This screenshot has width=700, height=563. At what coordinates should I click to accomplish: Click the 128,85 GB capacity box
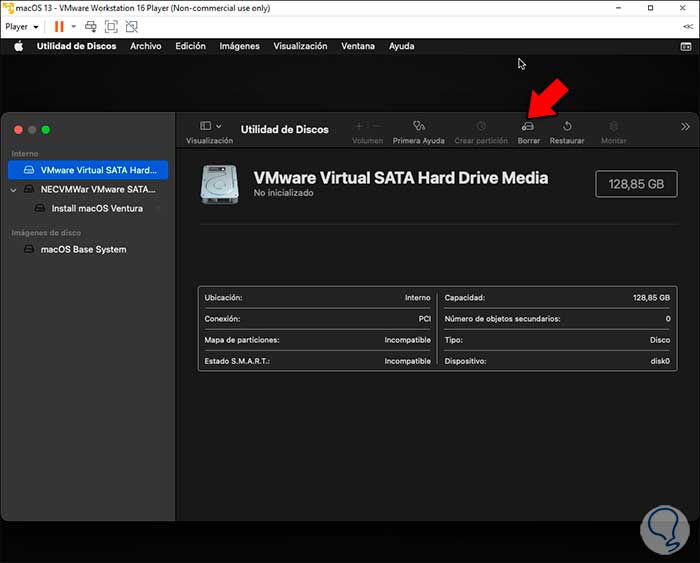636,184
